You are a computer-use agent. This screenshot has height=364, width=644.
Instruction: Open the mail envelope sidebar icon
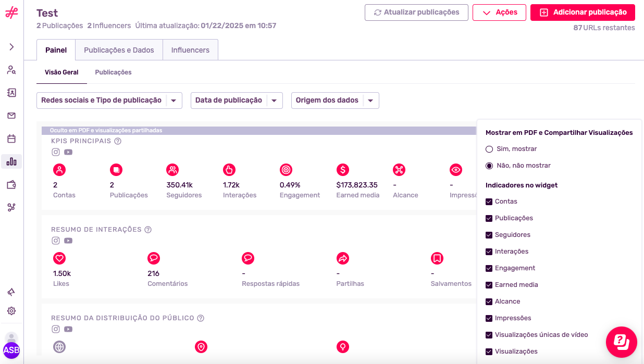point(11,116)
